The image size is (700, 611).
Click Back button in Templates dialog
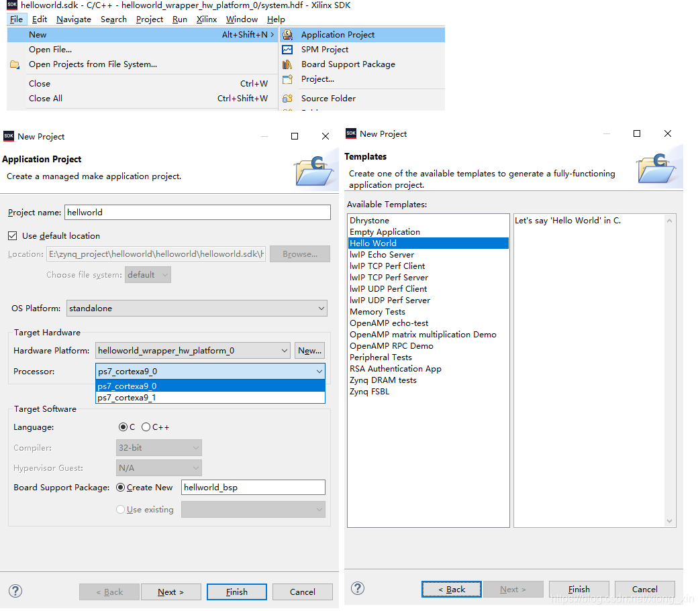[451, 589]
